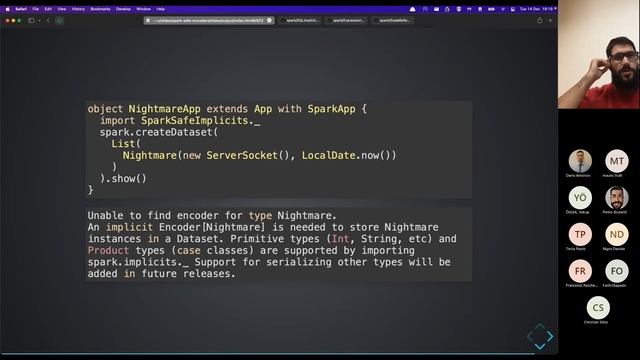
Task: Select the ND participant avatar
Action: point(617,234)
